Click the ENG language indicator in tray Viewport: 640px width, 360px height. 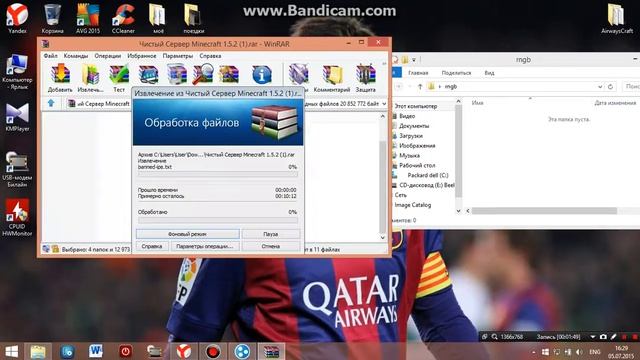pos(595,351)
